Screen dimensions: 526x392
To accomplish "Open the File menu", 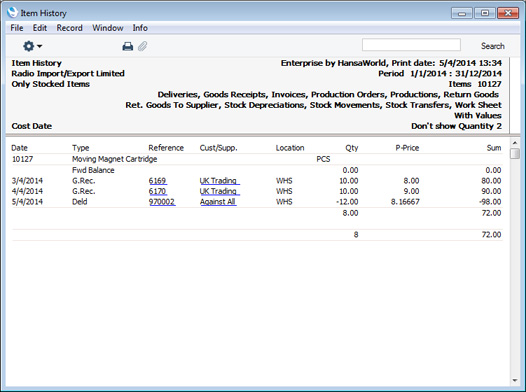I will click(17, 28).
